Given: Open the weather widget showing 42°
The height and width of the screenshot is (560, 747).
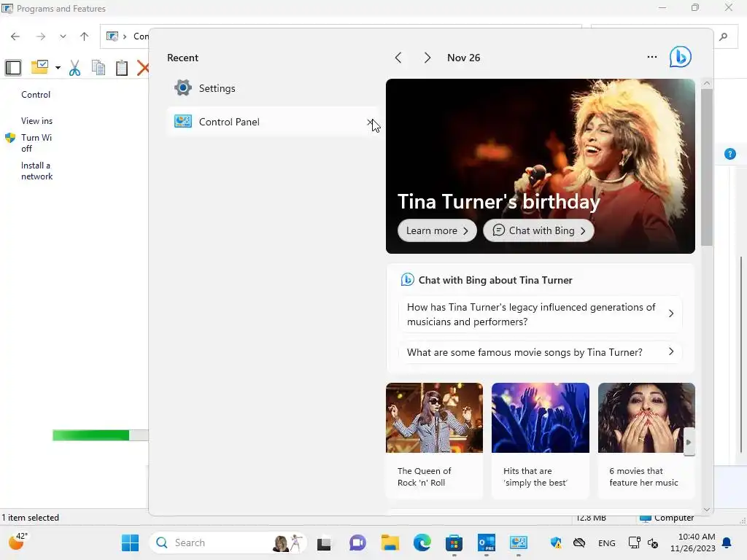Looking at the screenshot, I should (18, 542).
